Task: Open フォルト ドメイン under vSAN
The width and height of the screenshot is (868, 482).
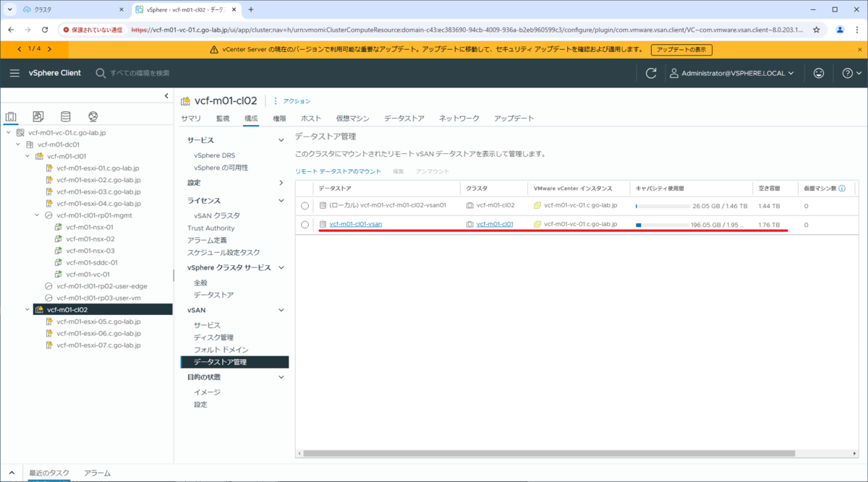Action: (221, 350)
